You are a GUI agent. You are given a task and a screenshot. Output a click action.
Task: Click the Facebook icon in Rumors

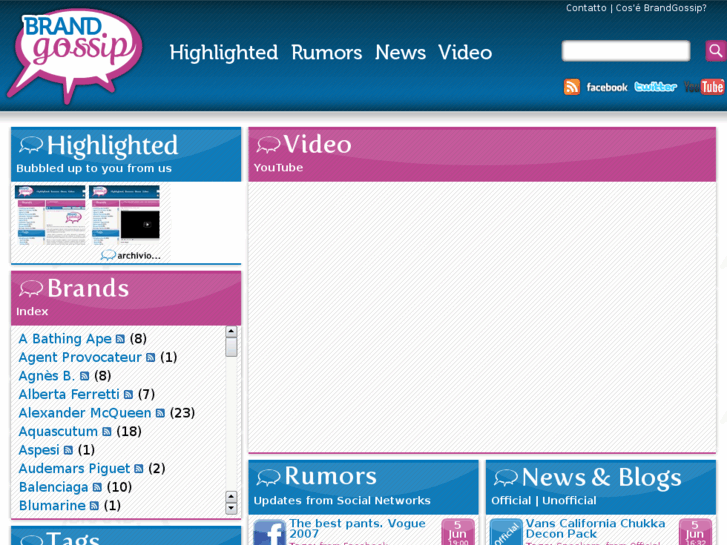pyautogui.click(x=270, y=532)
